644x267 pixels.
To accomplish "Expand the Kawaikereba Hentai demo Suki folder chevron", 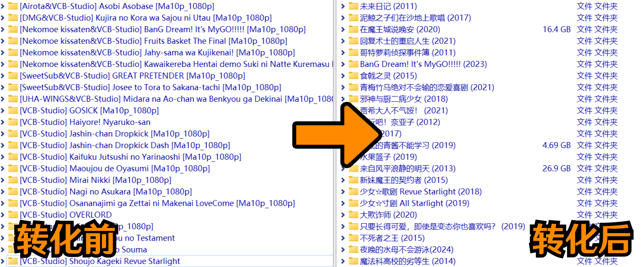I will pyautogui.click(x=3, y=64).
